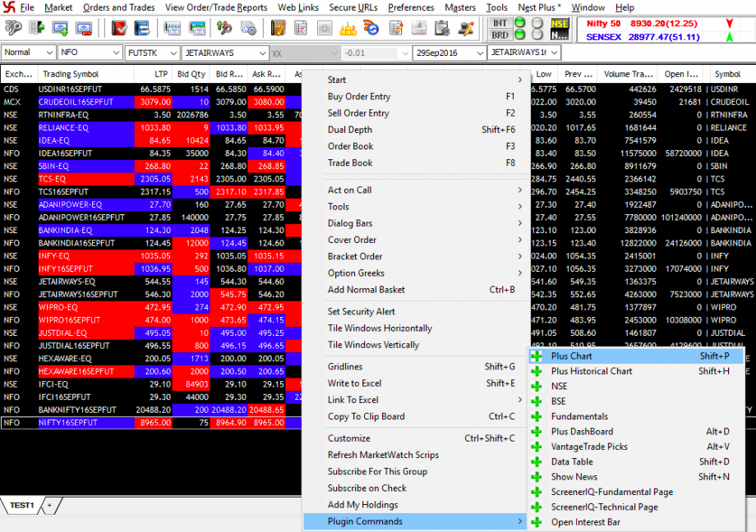Image resolution: width=756 pixels, height=532 pixels.
Task: Toggle the yellow NSE index button
Action: pos(560,24)
